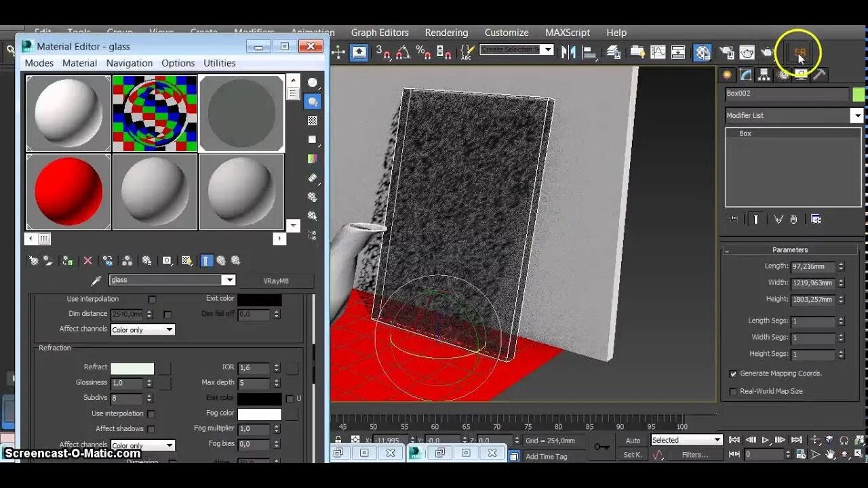Open the glass material name dropdown
The image size is (868, 488).
229,279
